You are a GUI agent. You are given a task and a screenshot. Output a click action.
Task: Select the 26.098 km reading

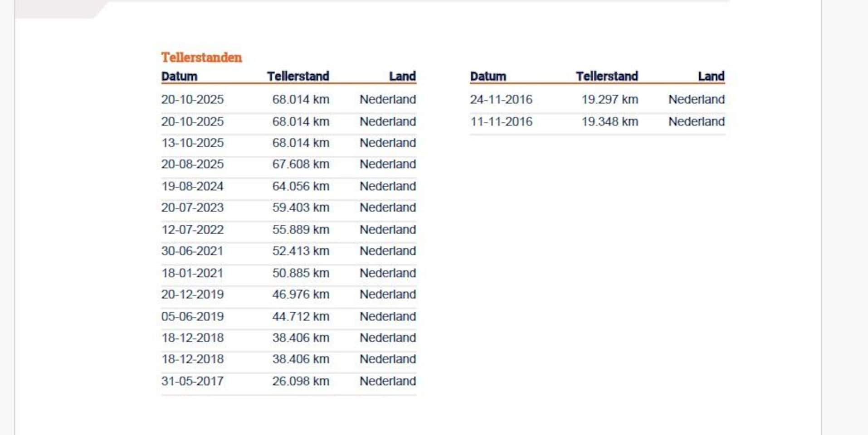pyautogui.click(x=300, y=381)
